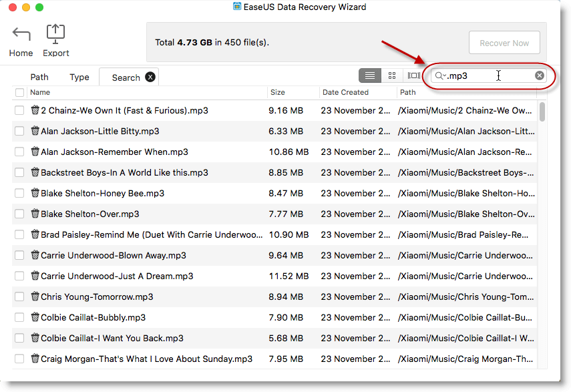Click path /Xiaomi/Music/Brad Paisley-Re...

click(463, 235)
